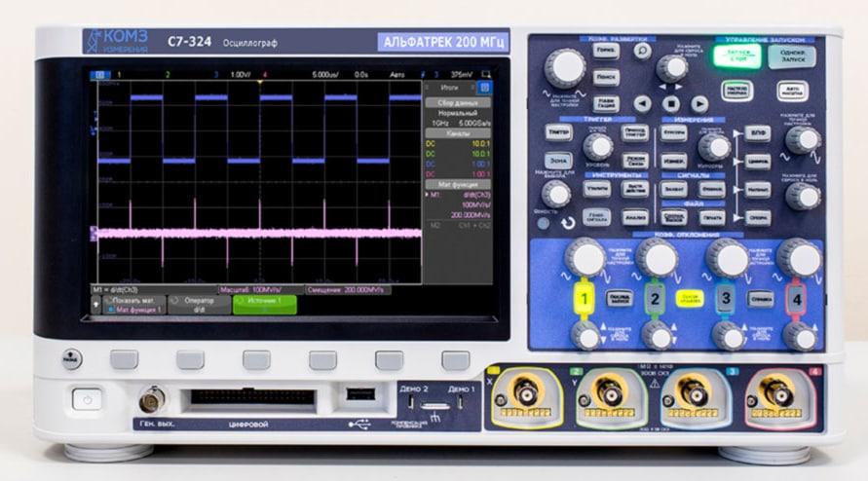The width and height of the screenshot is (868, 481).
Task: Touch the Ген. вых. BNC connector
Action: 151,399
